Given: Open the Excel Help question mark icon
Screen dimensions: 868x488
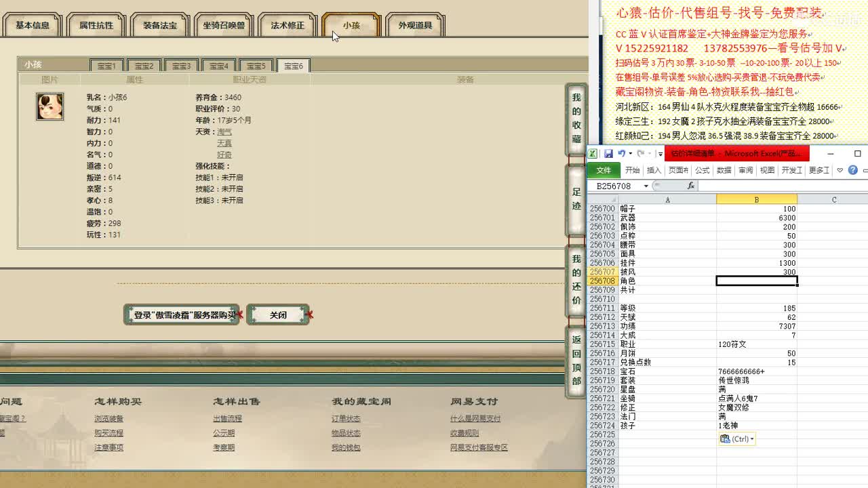Looking at the screenshot, I should [852, 170].
